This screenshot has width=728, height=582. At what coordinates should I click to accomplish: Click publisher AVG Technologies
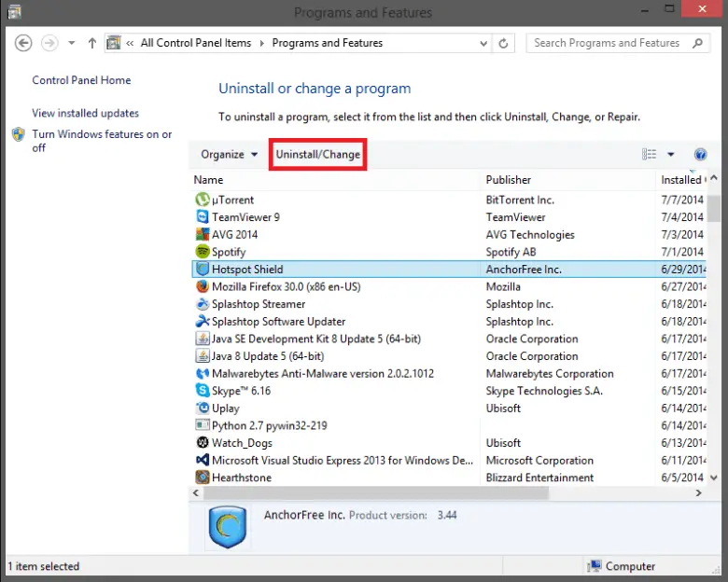click(x=530, y=235)
